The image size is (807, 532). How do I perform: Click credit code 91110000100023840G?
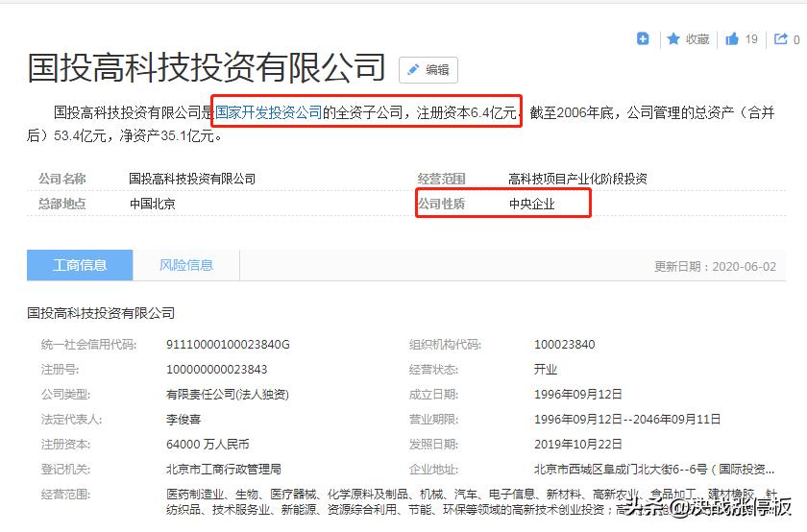point(228,344)
